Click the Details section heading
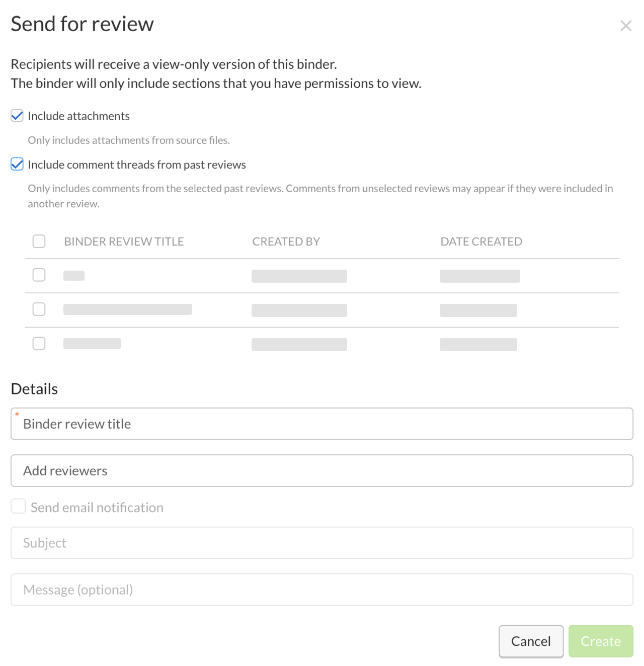Image resolution: width=644 pixels, height=666 pixels. [x=34, y=388]
